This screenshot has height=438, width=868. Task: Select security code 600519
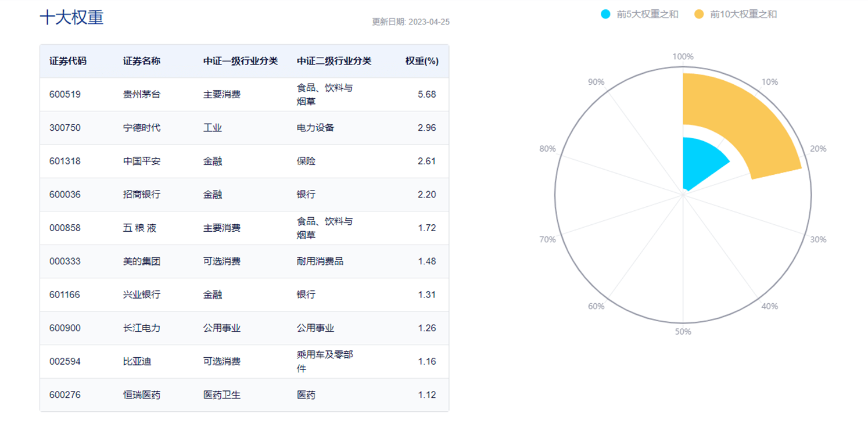pyautogui.click(x=65, y=94)
